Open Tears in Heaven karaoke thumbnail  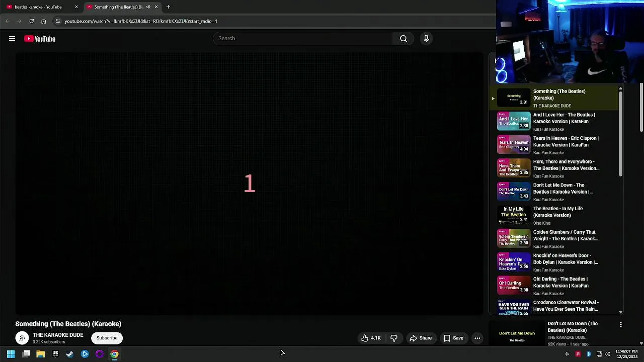tap(514, 145)
